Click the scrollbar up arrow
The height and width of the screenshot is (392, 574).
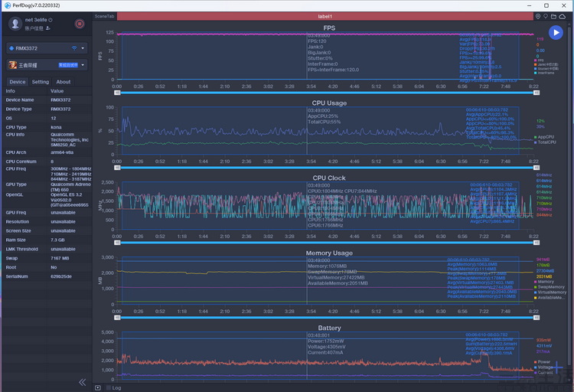tap(570, 24)
